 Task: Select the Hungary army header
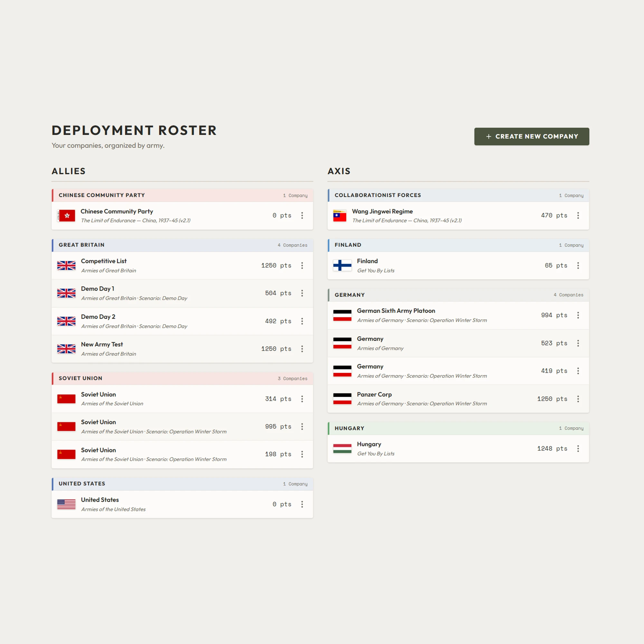click(458, 428)
